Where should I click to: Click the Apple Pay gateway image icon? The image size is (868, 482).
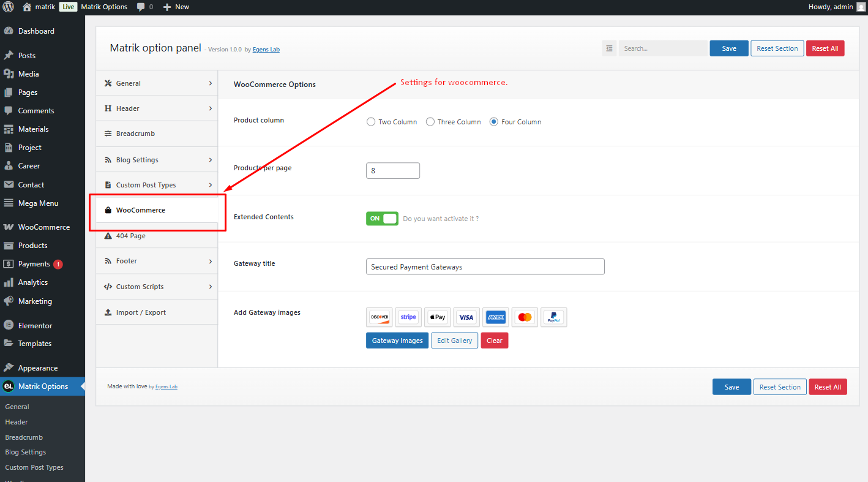pyautogui.click(x=438, y=317)
